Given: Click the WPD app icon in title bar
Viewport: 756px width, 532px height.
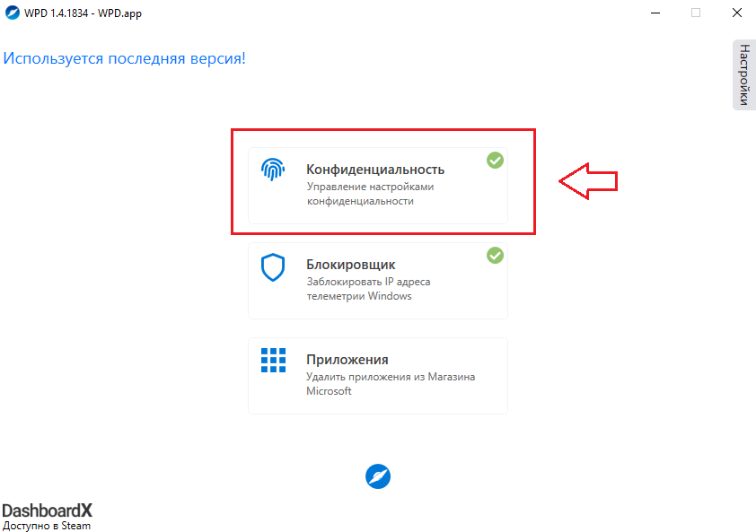Looking at the screenshot, I should [12, 13].
